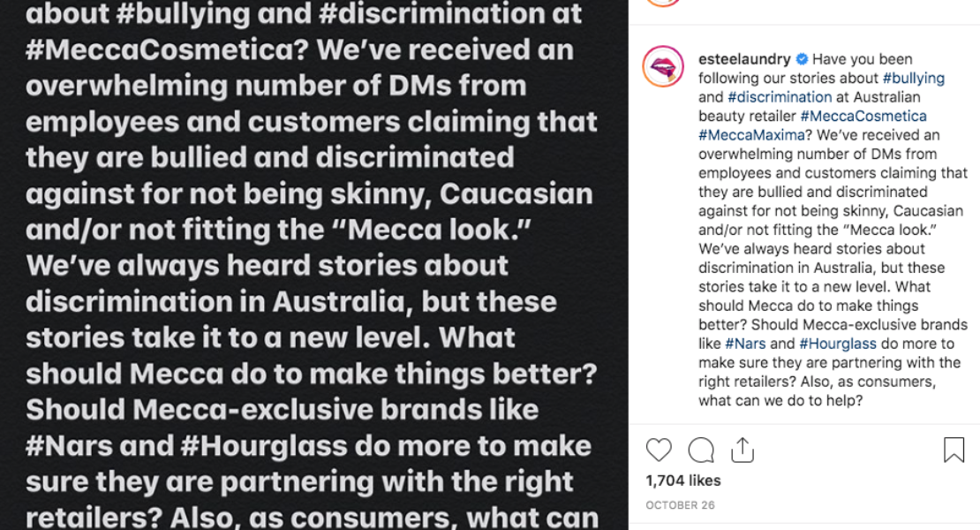
Task: Open comments with the speech bubble icon
Action: (701, 450)
